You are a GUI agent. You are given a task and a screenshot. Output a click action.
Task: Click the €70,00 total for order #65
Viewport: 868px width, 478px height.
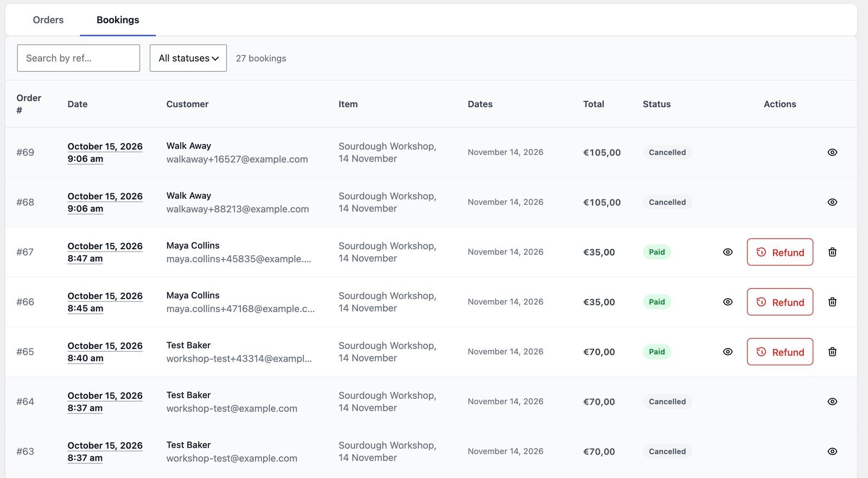[599, 352]
